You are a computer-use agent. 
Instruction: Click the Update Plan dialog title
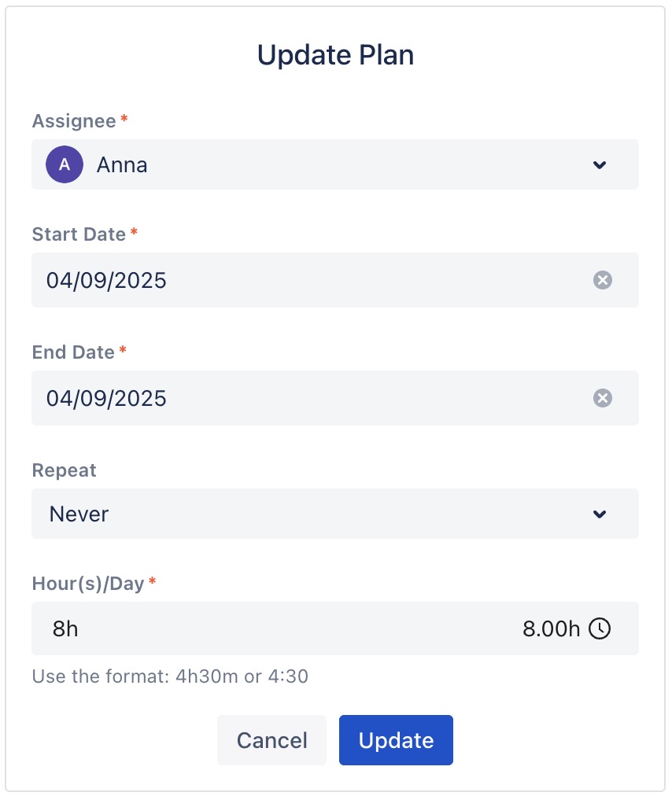point(335,55)
